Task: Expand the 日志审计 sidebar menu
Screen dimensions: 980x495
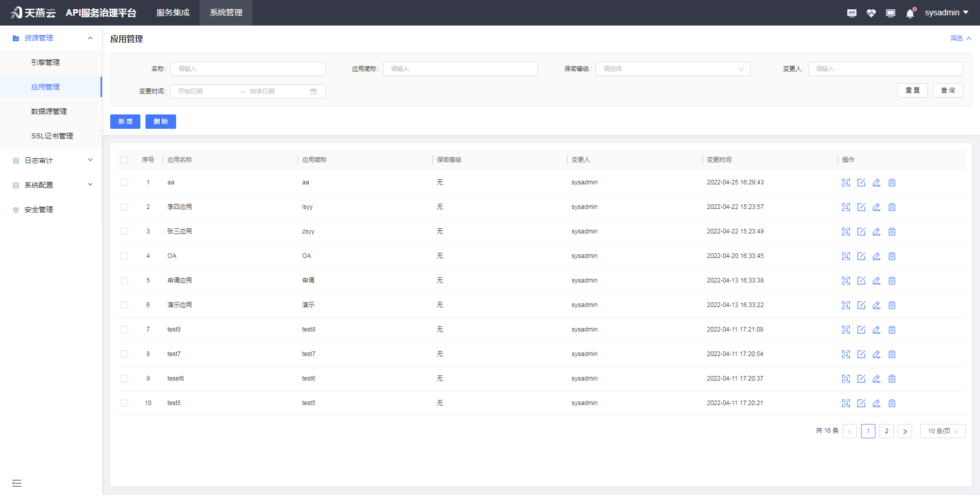Action: [x=51, y=160]
